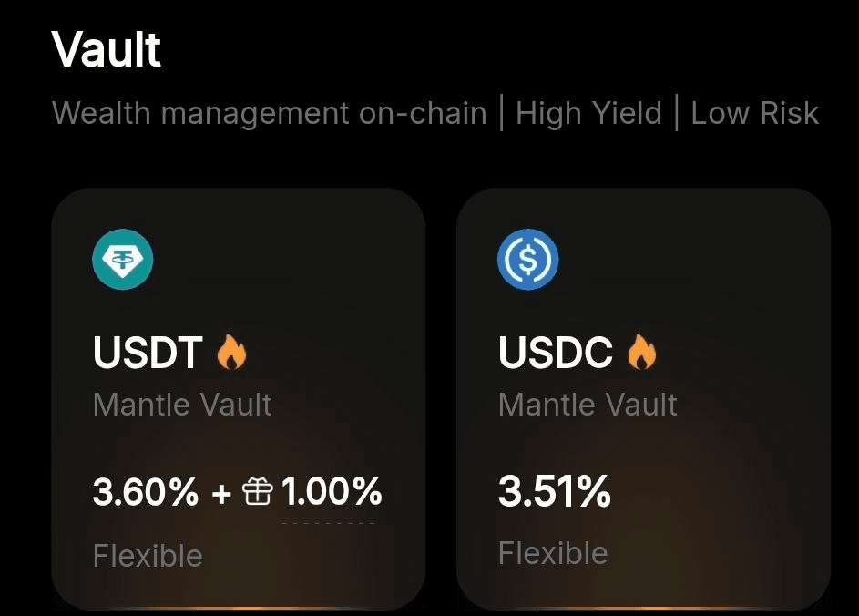The height and width of the screenshot is (616, 859).
Task: Click the fire icon beside USDT
Action: pos(231,353)
